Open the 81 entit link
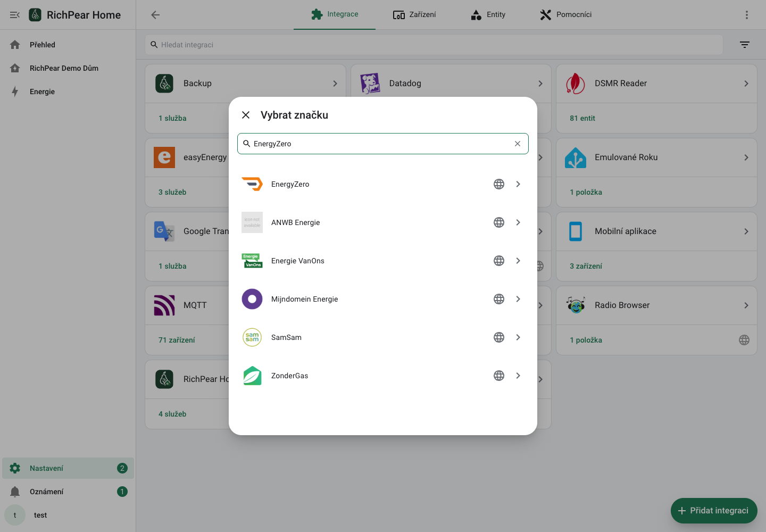Viewport: 766px width, 532px height. coord(582,118)
